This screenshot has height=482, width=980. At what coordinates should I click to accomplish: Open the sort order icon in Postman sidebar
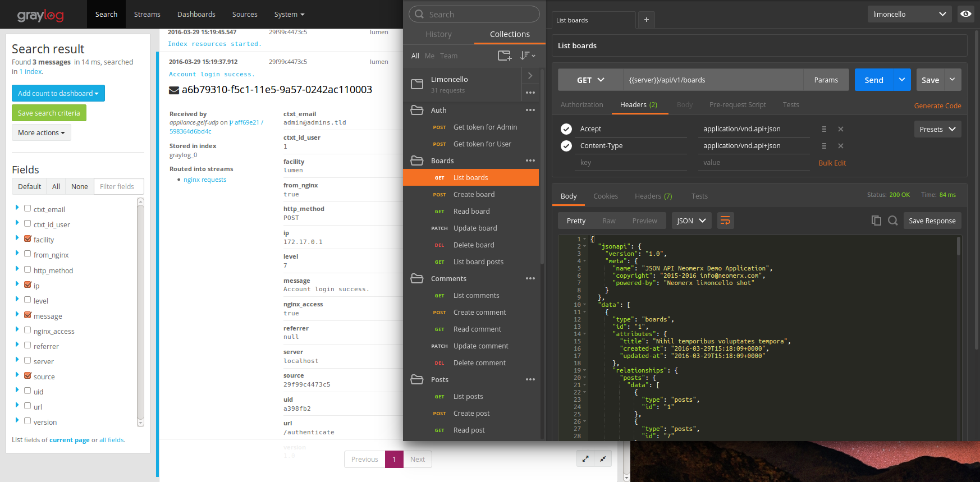tap(527, 56)
